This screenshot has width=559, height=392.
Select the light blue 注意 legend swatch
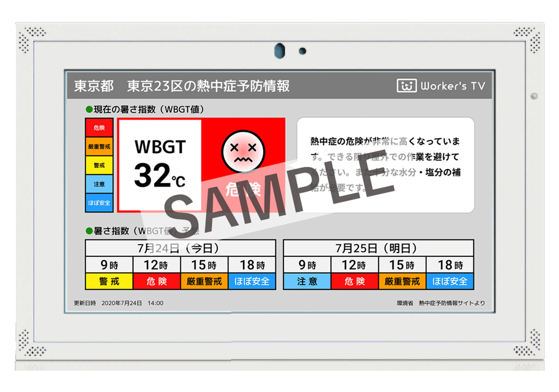pos(99,184)
